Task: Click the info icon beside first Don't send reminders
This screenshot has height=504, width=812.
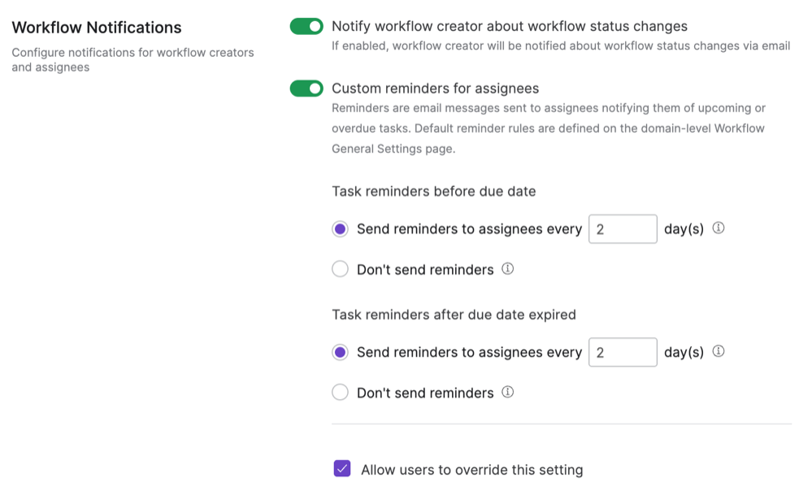Action: pyautogui.click(x=507, y=268)
